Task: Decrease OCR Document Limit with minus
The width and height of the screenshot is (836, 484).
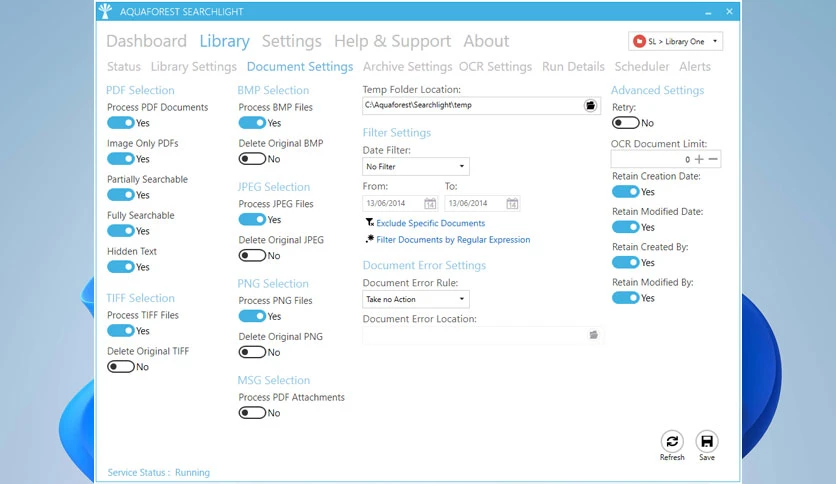Action: 713,159
